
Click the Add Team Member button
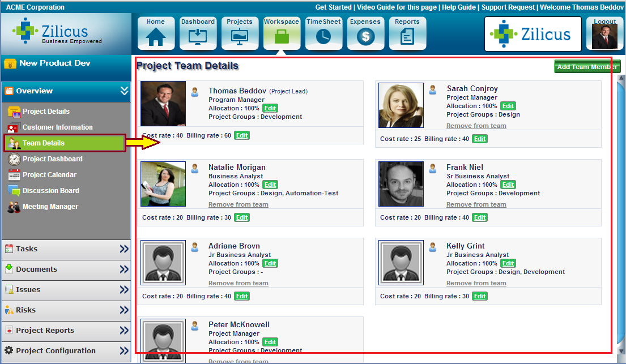(587, 67)
